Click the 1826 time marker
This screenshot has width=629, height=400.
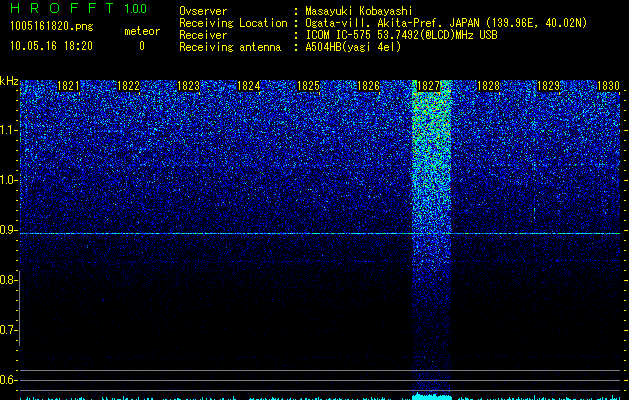[x=368, y=86]
